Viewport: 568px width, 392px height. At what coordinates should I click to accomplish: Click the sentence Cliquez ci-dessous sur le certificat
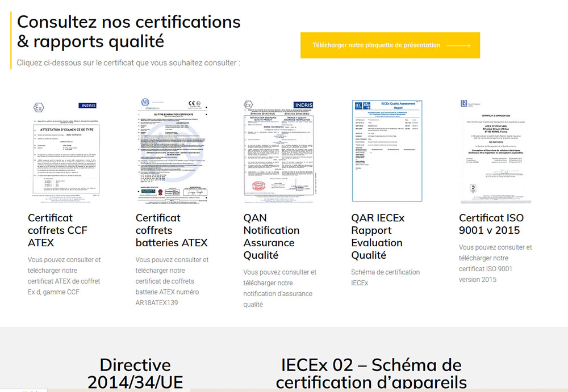[128, 62]
